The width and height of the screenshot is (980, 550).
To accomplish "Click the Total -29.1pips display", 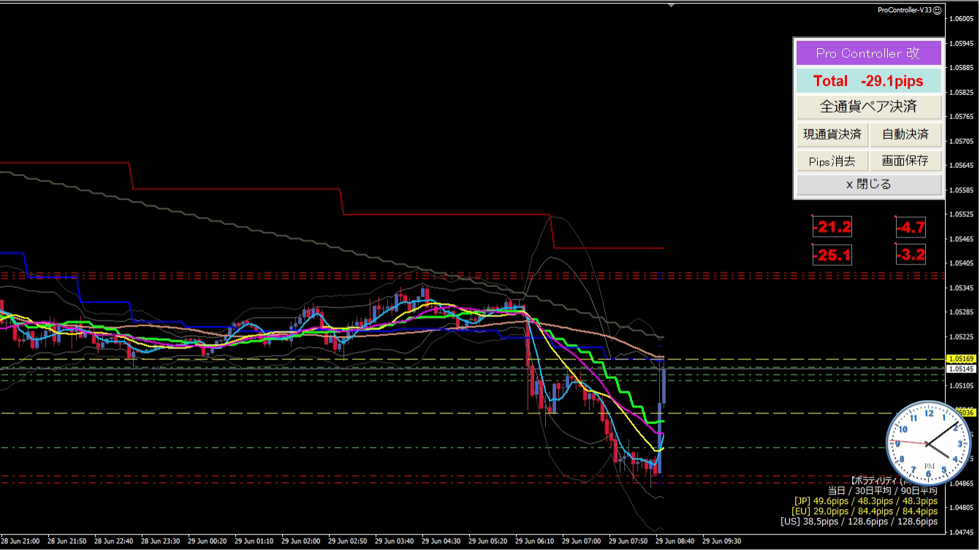I will pyautogui.click(x=868, y=81).
